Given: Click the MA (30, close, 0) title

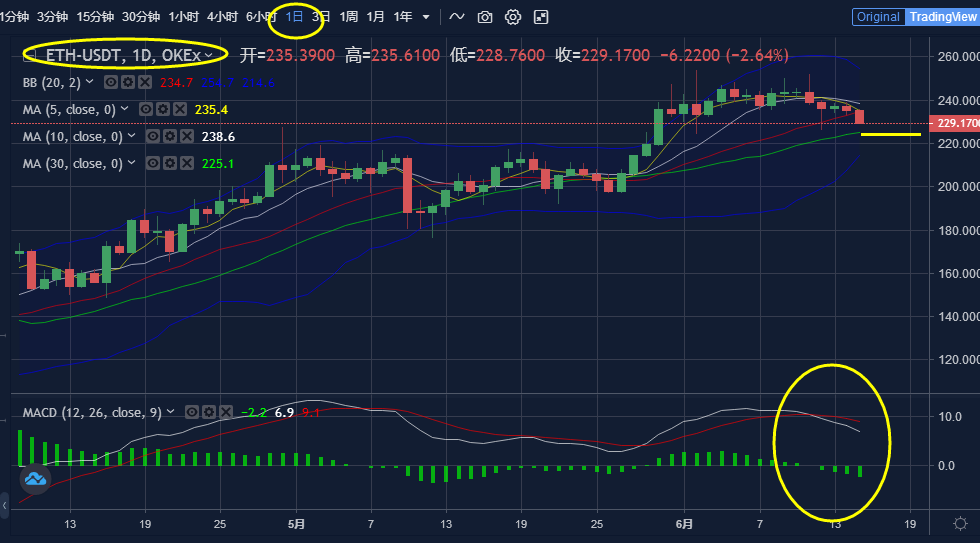Looking at the screenshot, I should (72, 164).
